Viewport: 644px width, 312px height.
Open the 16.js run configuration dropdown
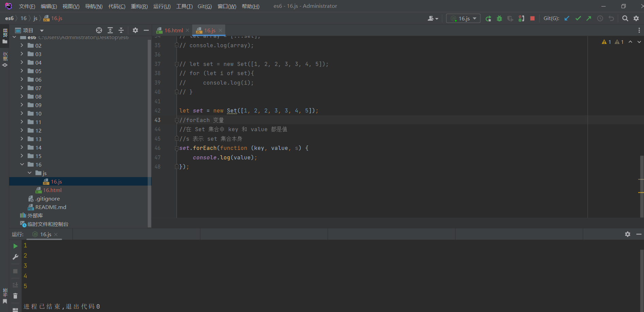pos(463,18)
